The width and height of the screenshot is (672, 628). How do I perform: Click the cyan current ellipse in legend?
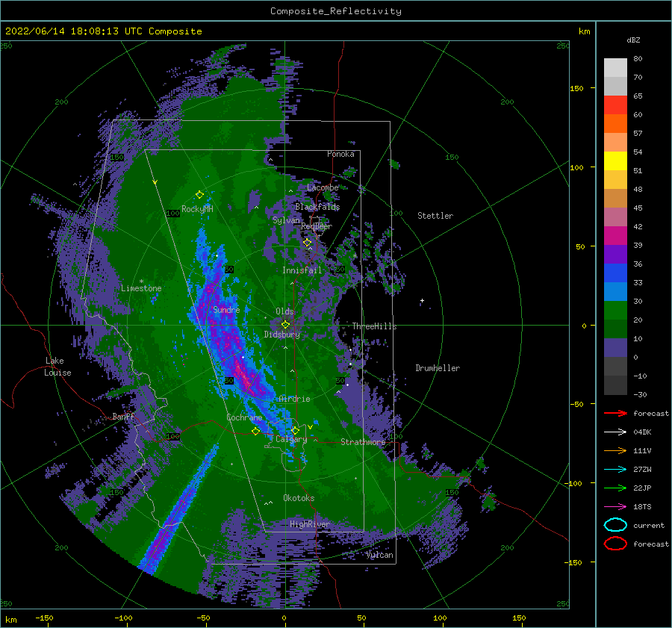(x=615, y=525)
